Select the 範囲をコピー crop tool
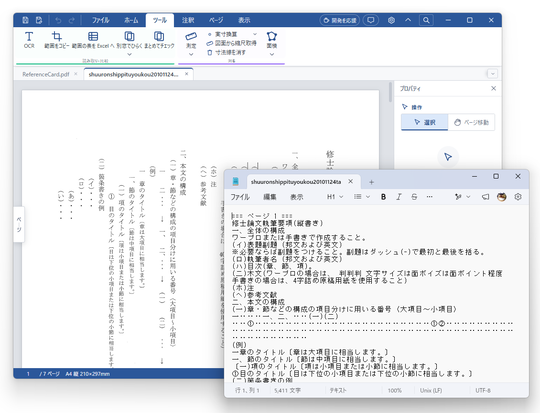The image size is (540, 413). coord(56,39)
